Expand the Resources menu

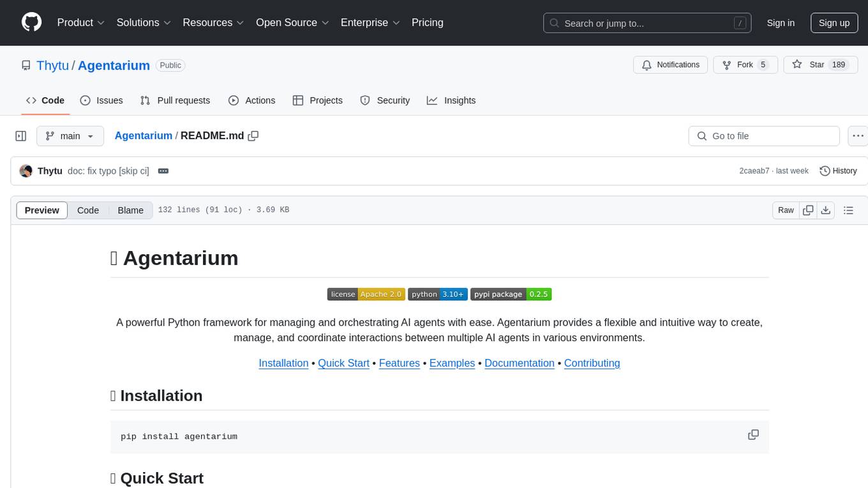coord(213,22)
